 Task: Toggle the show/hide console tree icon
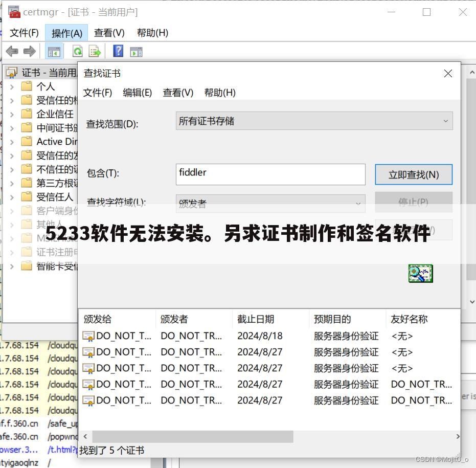[x=54, y=52]
